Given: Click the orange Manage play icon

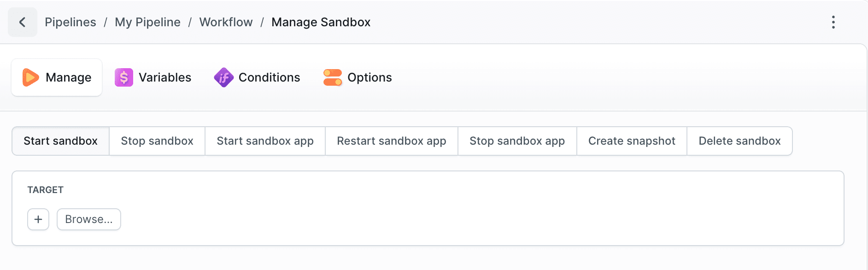Looking at the screenshot, I should point(31,77).
